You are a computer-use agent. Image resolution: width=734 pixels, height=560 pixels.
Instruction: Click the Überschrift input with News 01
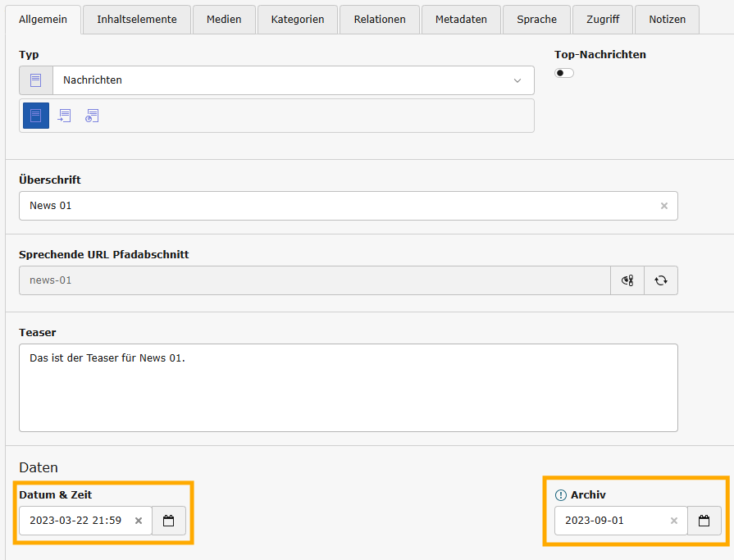336,206
